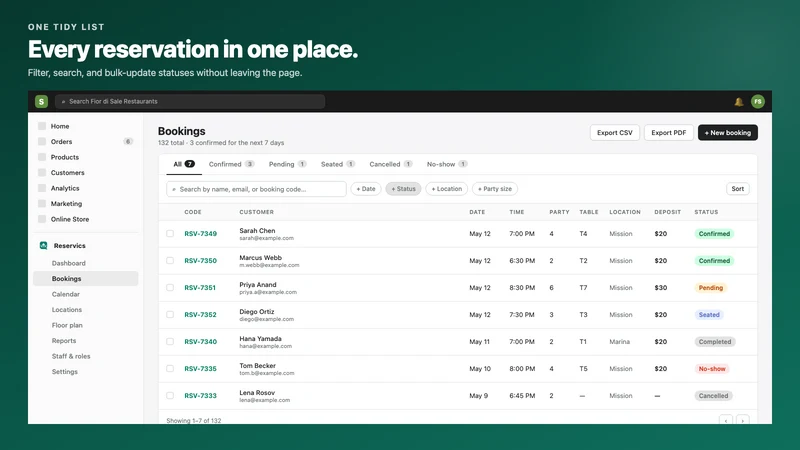Select the checkbox for RSV-7333

click(170, 395)
